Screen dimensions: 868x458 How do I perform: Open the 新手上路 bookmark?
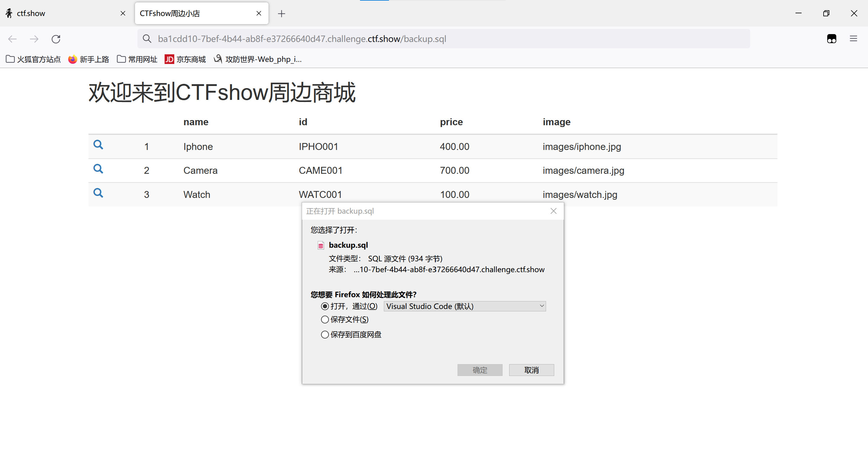click(x=88, y=59)
